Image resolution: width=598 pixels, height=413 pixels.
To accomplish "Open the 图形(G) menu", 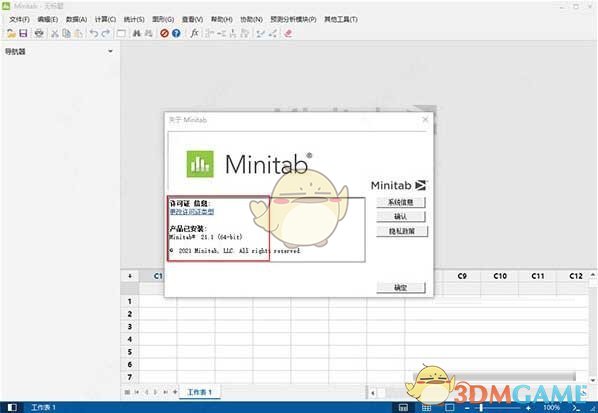I will tap(163, 19).
